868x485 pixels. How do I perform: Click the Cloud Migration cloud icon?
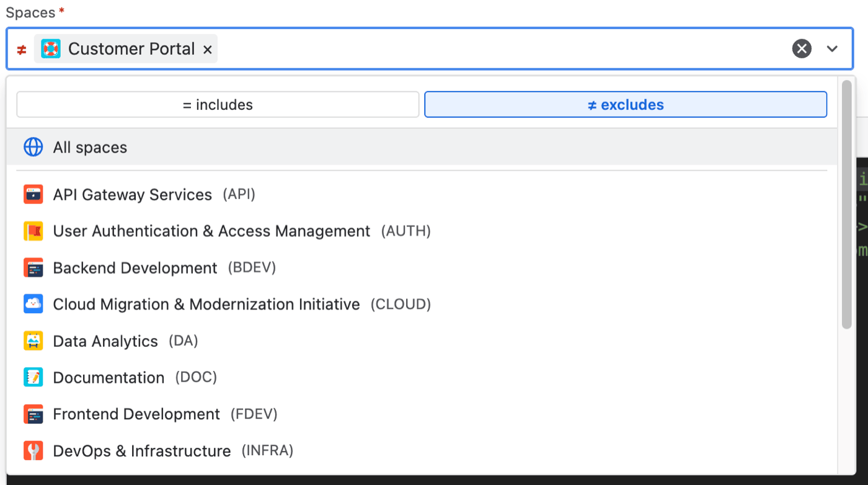point(33,304)
